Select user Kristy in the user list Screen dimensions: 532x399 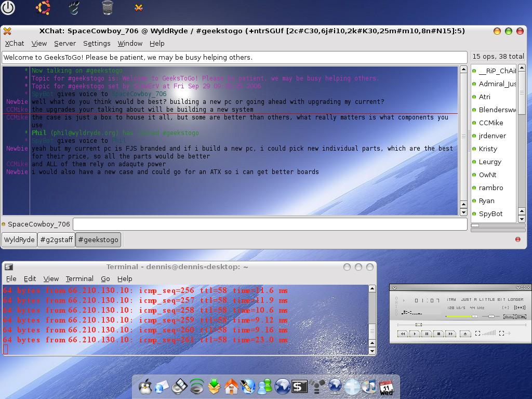[488, 149]
